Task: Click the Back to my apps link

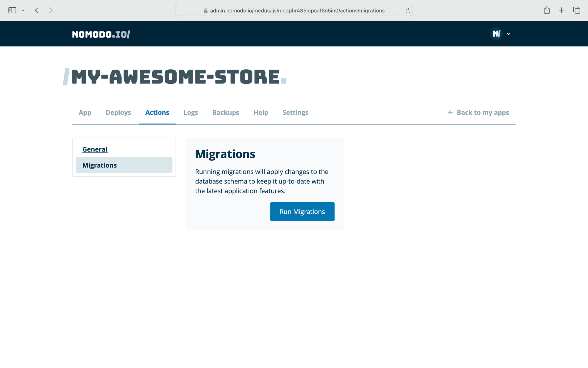Action: tap(482, 113)
